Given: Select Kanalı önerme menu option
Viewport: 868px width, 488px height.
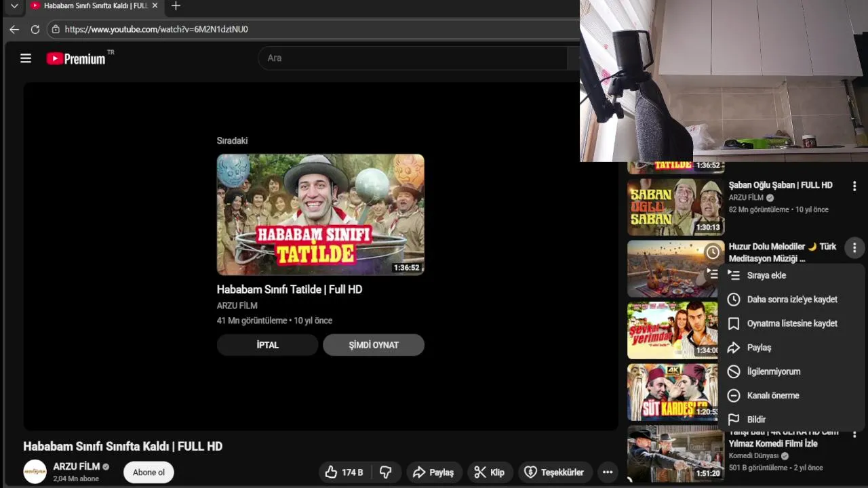Looking at the screenshot, I should click(x=791, y=396).
